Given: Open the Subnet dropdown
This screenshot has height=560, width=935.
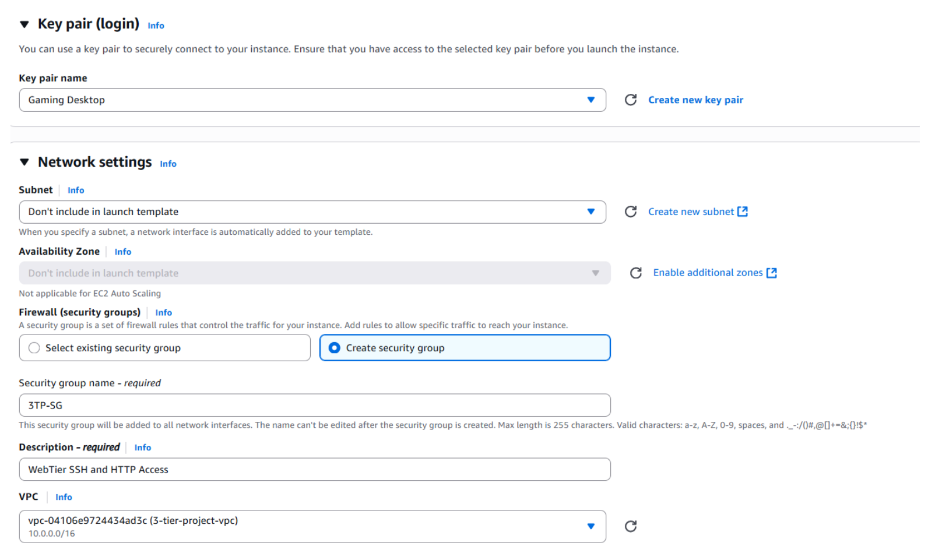Looking at the screenshot, I should tap(312, 212).
